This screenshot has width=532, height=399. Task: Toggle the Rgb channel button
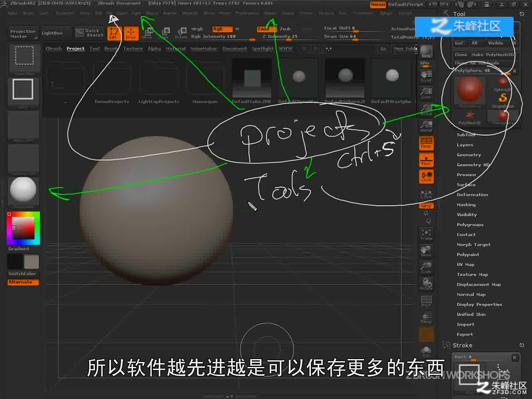(x=222, y=29)
